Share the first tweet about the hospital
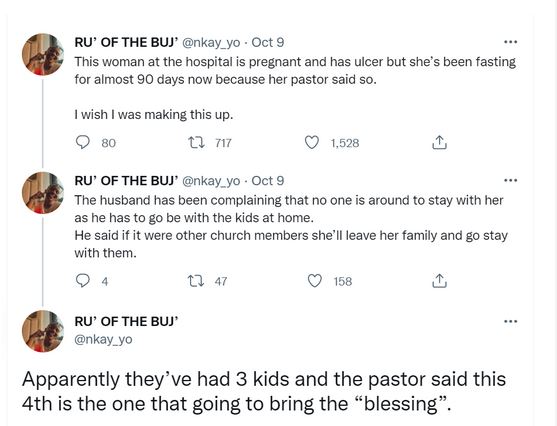557x426 pixels. point(439,143)
